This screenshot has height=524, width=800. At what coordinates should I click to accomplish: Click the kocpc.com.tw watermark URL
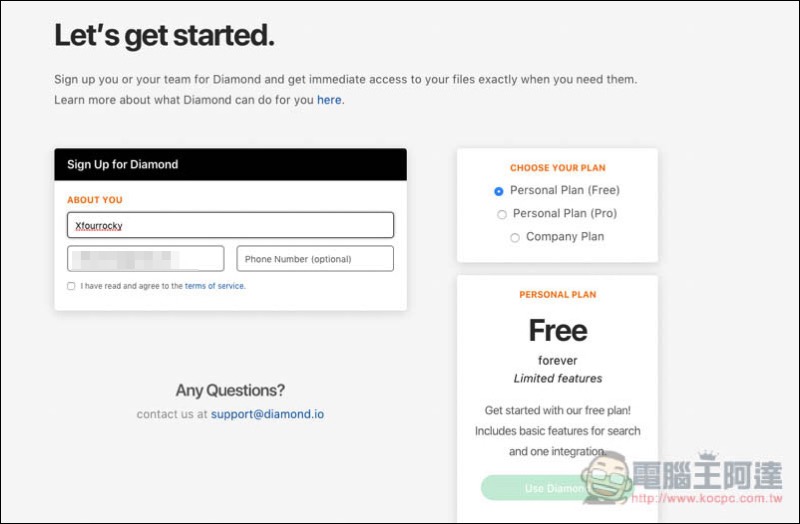point(707,498)
